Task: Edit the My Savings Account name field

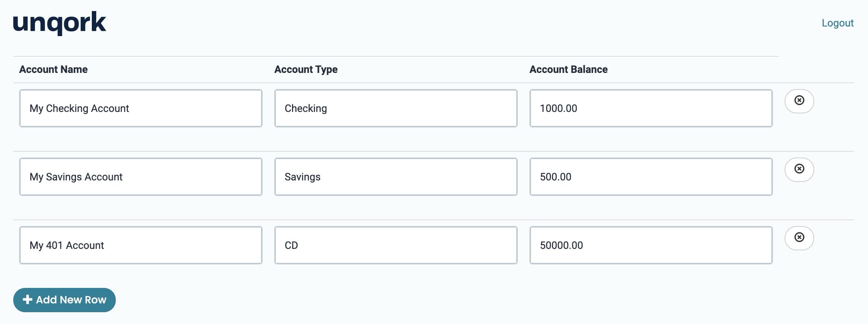Action: [141, 177]
